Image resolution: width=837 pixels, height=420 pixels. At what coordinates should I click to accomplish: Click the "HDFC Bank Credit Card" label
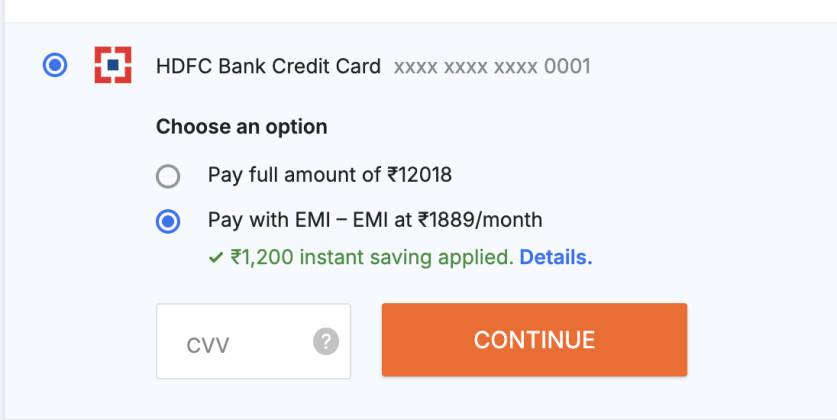tap(268, 67)
